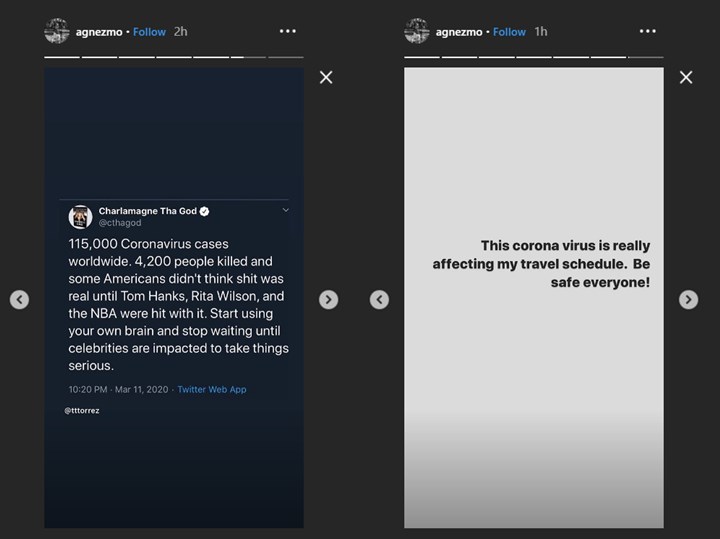Follow agnezmo from the 2h story
720x539 pixels.
point(149,32)
